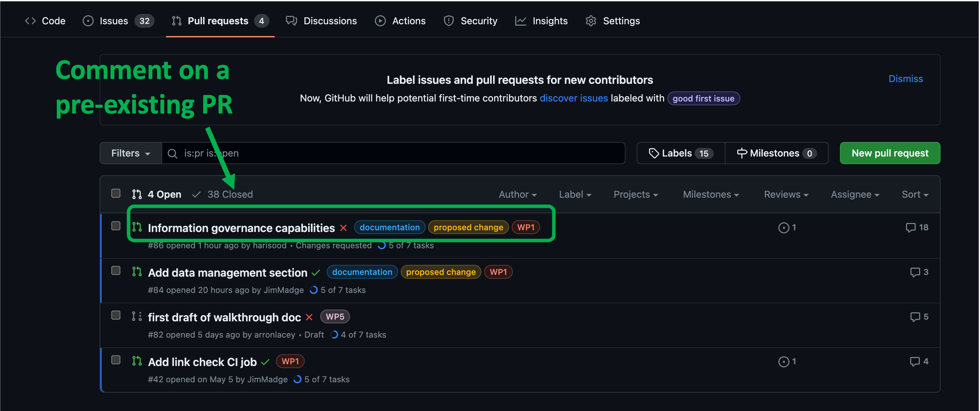Click '5 of 7 tasks' progress on PR #42

tap(321, 379)
